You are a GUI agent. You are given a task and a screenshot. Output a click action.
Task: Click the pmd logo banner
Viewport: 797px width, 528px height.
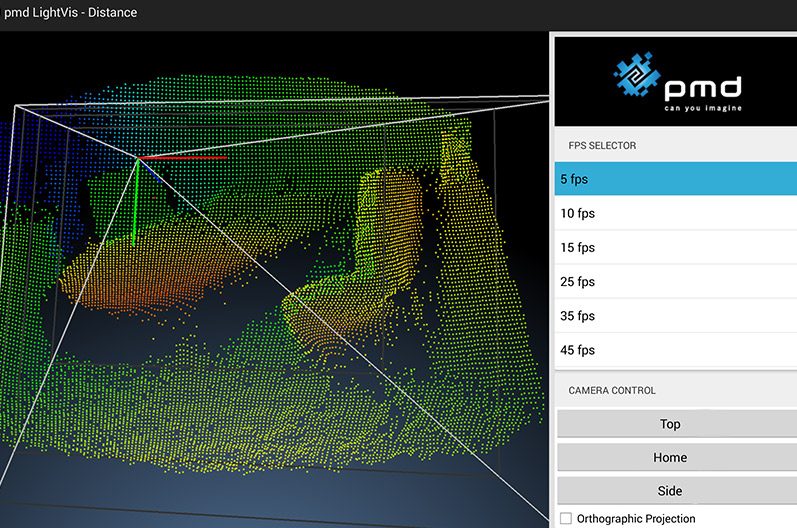[676, 81]
